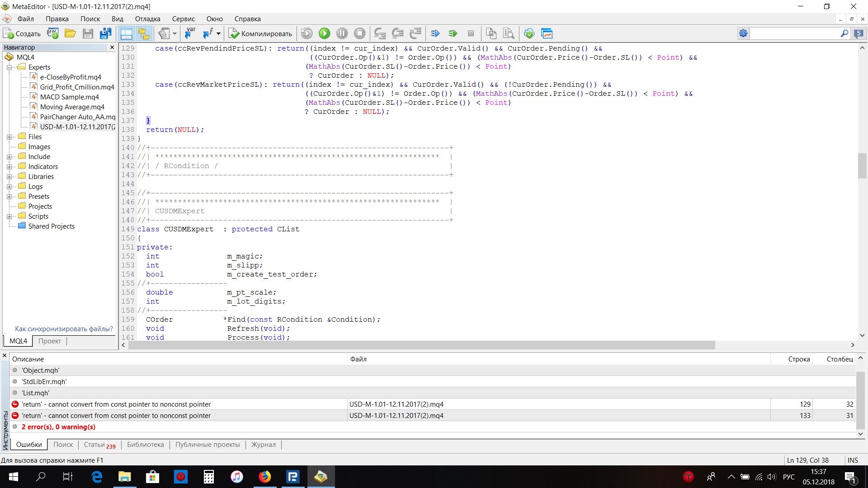Pause debugging with the pause icon
868x488 pixels.
click(x=342, y=33)
